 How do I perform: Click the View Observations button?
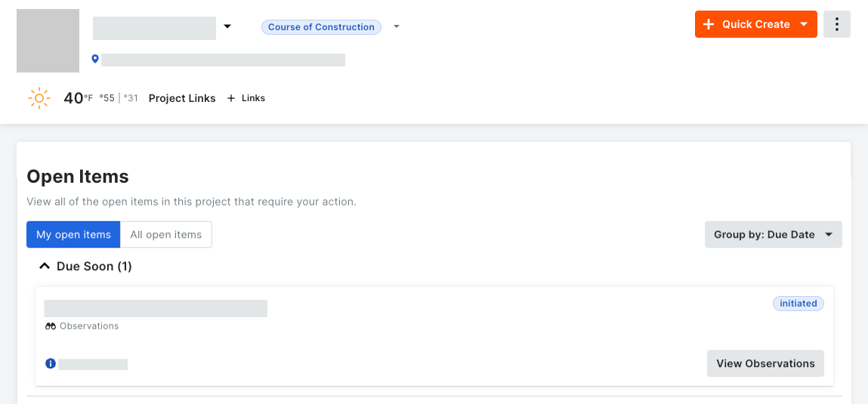click(765, 364)
